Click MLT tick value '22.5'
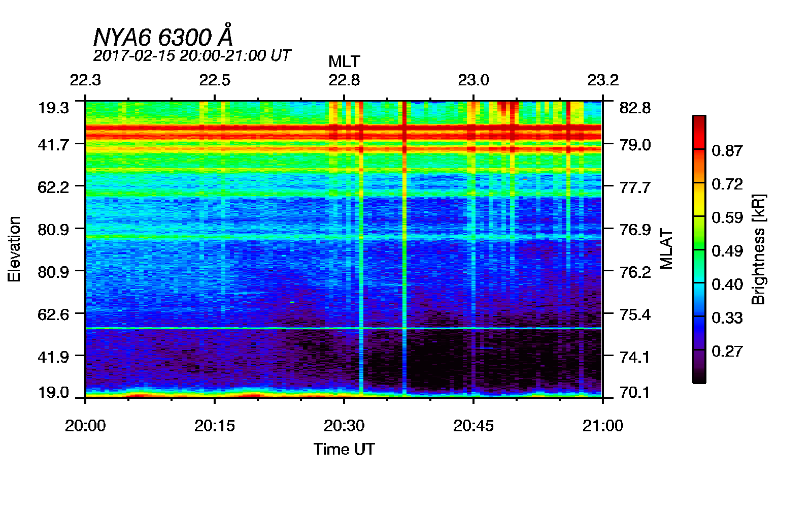Screen dimensions: 812x508 click(215, 80)
